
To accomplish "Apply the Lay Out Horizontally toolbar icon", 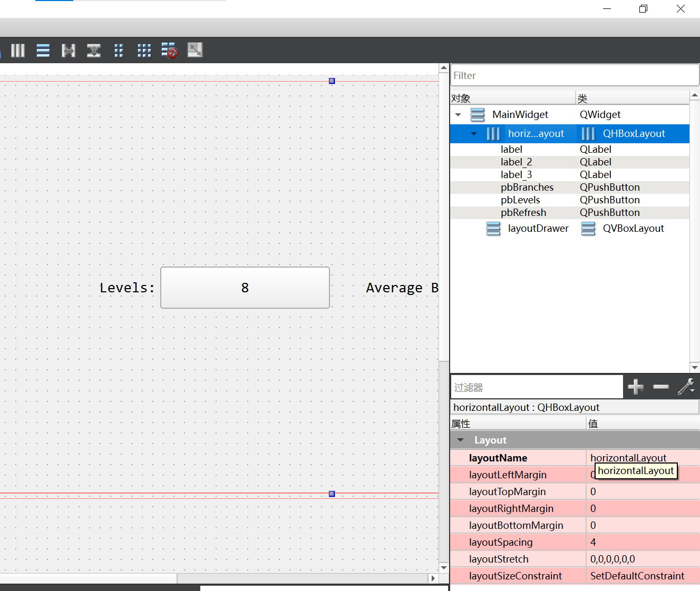I will (x=18, y=51).
